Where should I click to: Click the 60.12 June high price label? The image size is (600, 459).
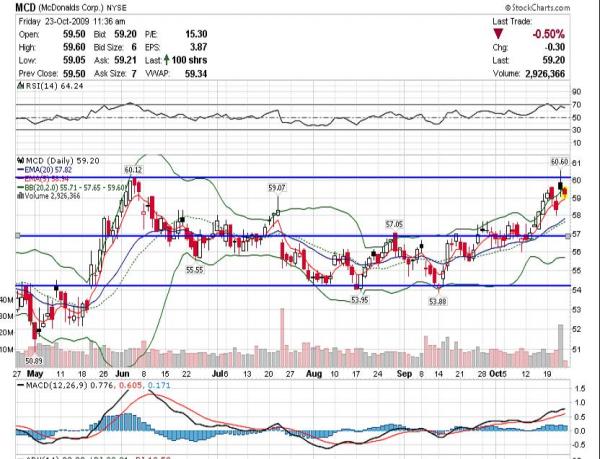tap(133, 169)
